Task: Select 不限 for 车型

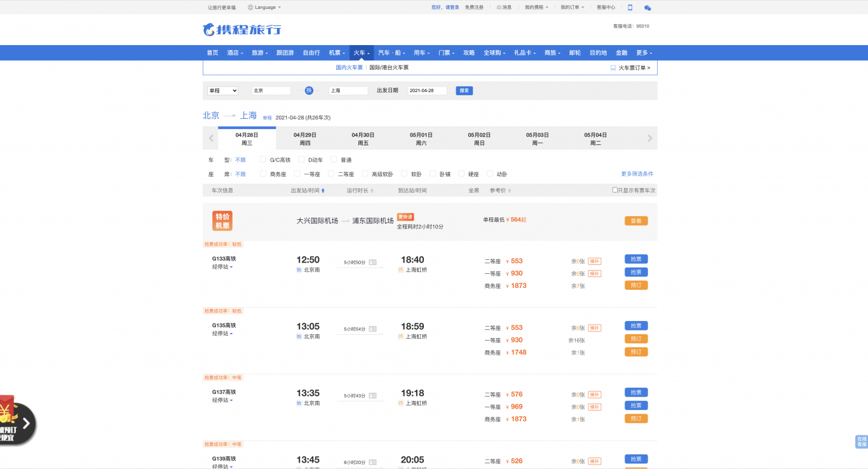Action: pos(240,160)
